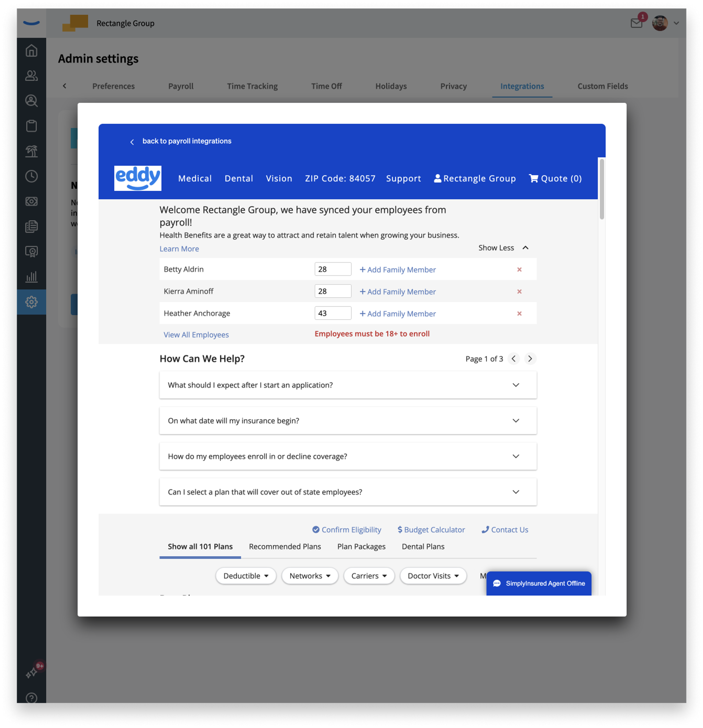The width and height of the screenshot is (703, 728).
Task: Open the palm tree time-off icon
Action: (x=31, y=151)
